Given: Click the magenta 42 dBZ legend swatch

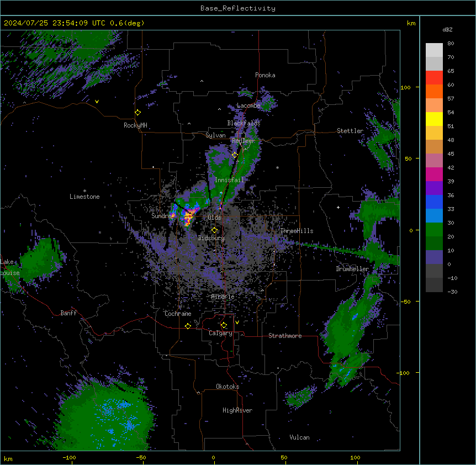Looking at the screenshot, I should point(434,174).
